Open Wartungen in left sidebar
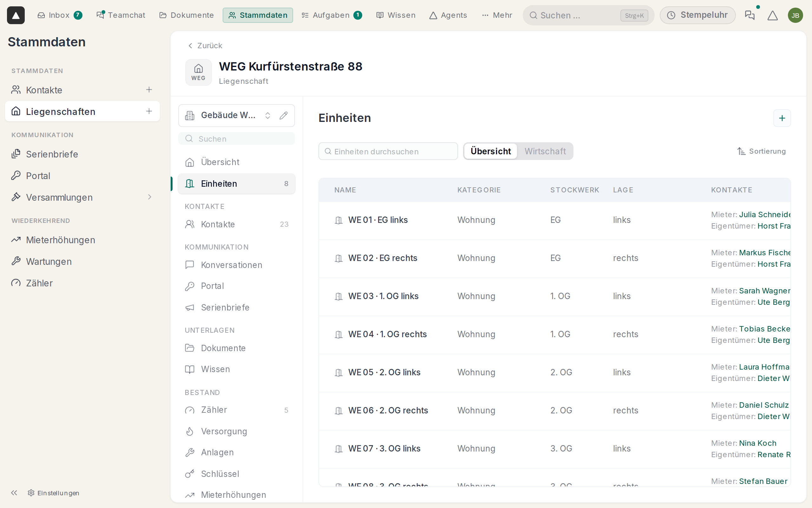 pos(82,261)
